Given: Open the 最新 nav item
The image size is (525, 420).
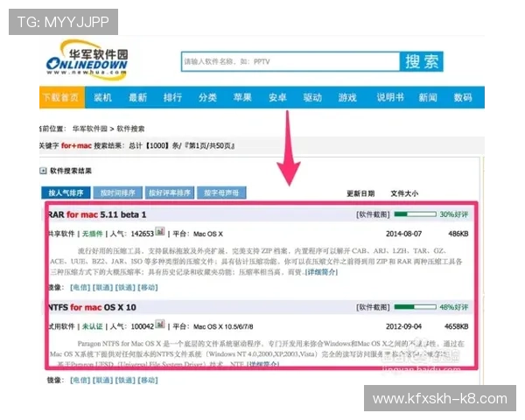Looking at the screenshot, I should 138,97.
